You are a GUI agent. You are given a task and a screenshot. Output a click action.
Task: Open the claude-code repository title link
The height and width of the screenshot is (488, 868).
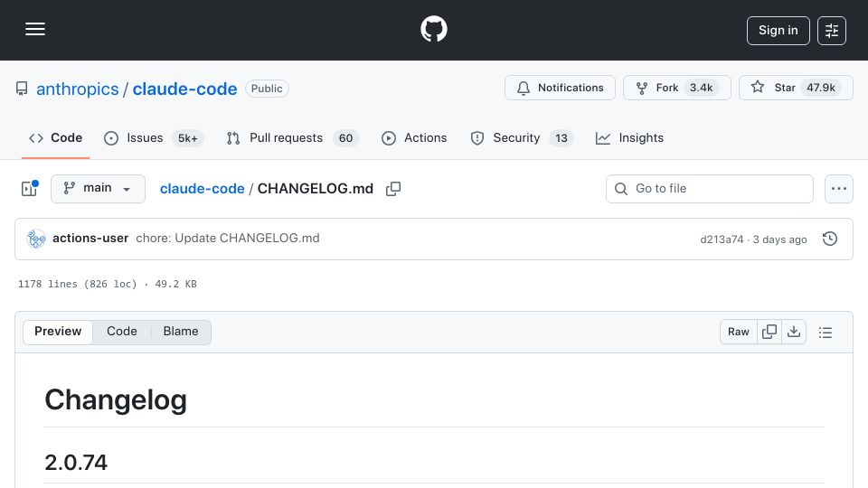pos(184,89)
